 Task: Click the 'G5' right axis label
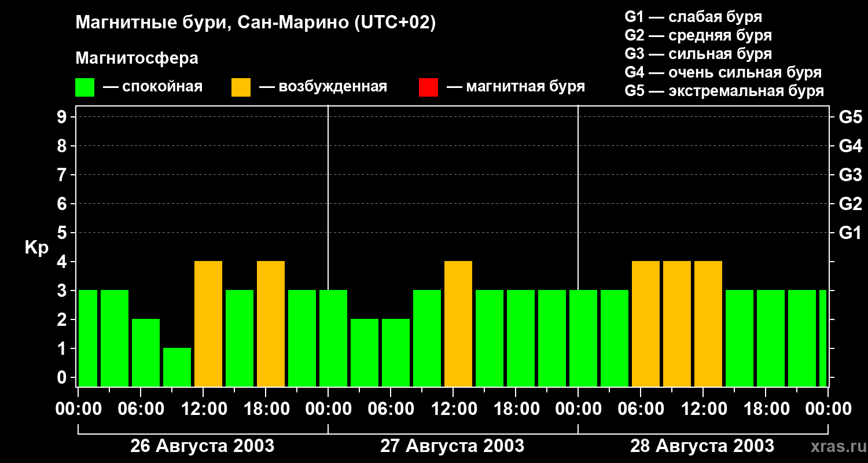pos(851,117)
